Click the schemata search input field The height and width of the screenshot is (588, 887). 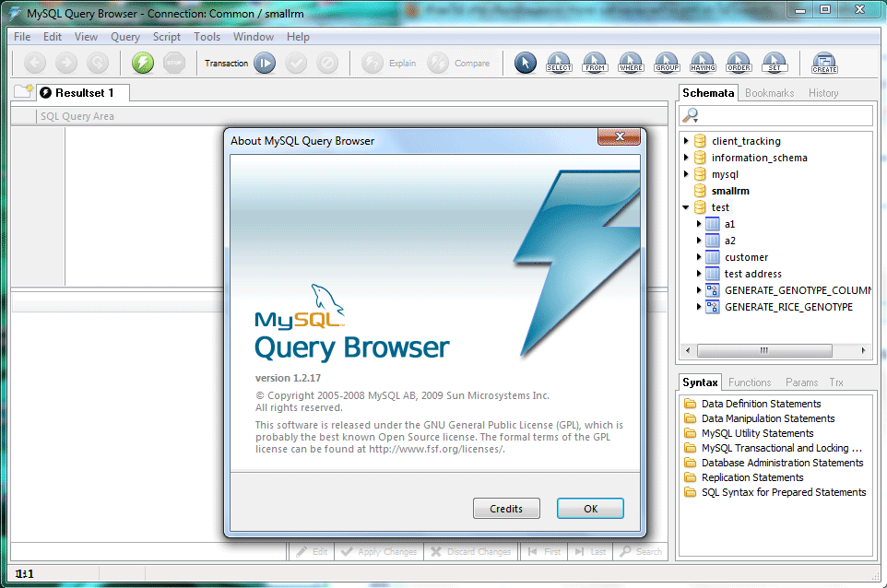pos(786,115)
